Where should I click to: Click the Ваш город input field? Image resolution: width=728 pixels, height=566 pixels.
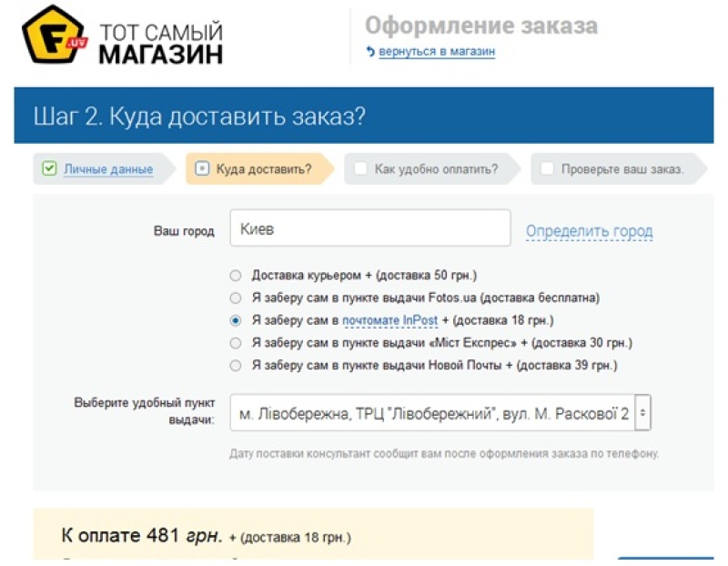369,229
